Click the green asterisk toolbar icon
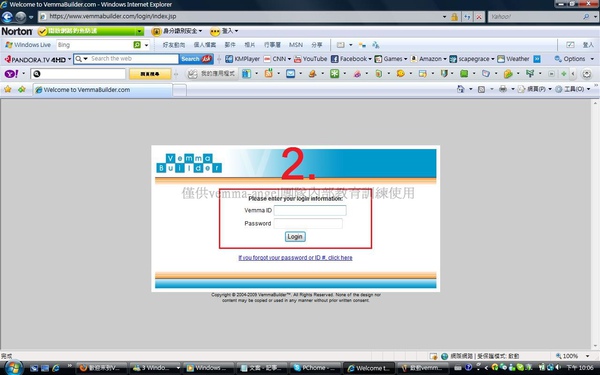 [334, 73]
